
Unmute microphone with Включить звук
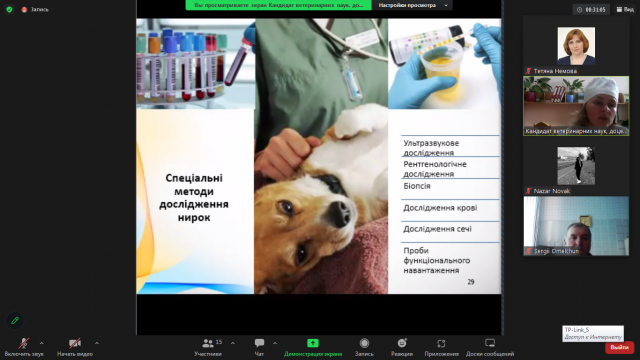click(24, 347)
